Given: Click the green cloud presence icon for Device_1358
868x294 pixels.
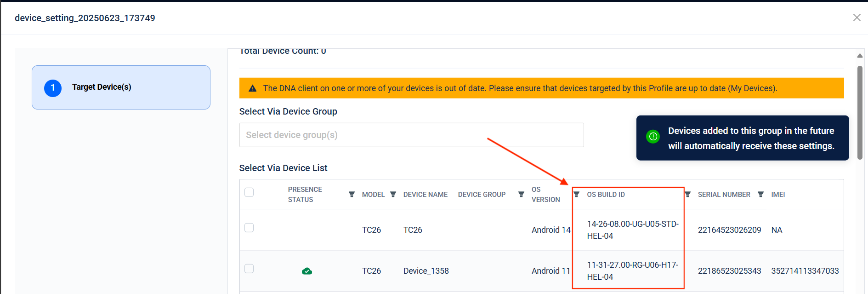Looking at the screenshot, I should (x=307, y=271).
